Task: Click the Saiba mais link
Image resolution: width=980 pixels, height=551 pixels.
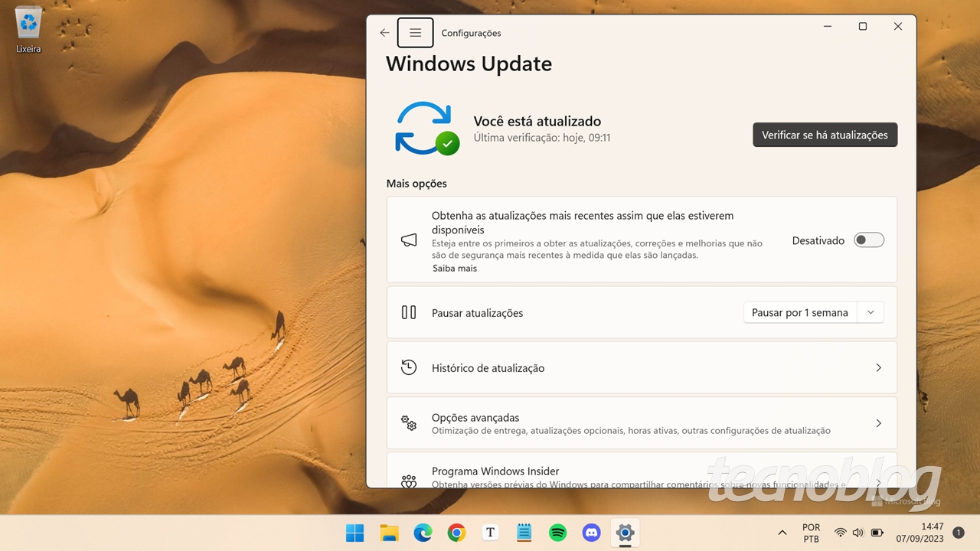Action: (x=454, y=269)
